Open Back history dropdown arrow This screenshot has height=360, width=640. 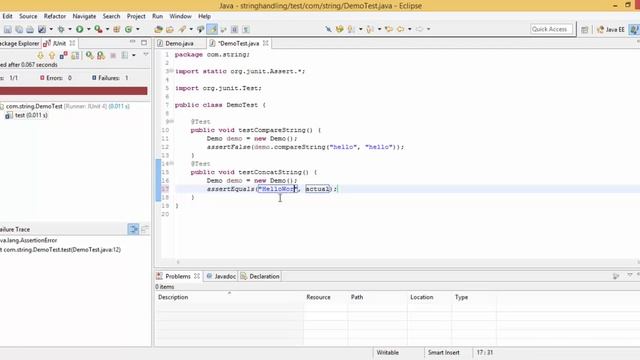409,29
